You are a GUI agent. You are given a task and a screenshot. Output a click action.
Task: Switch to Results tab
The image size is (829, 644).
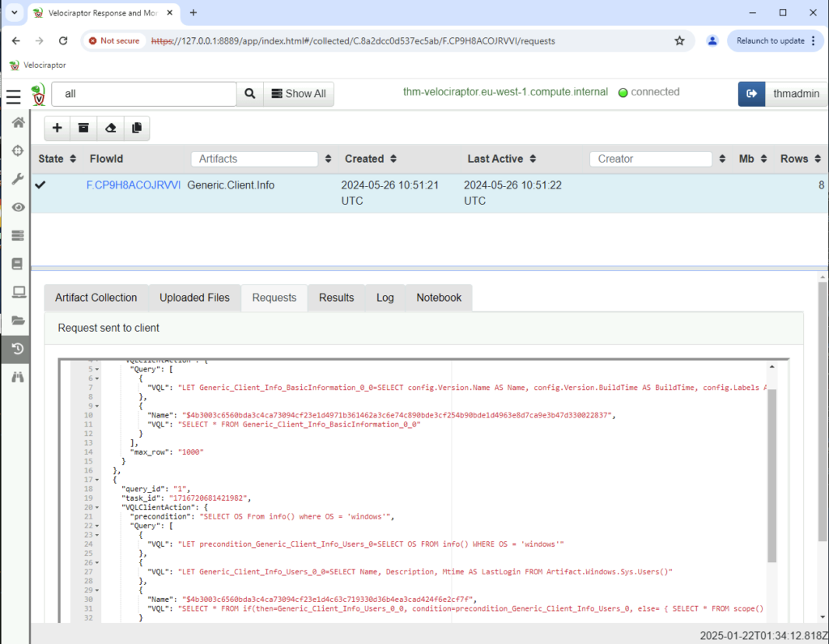tap(336, 298)
